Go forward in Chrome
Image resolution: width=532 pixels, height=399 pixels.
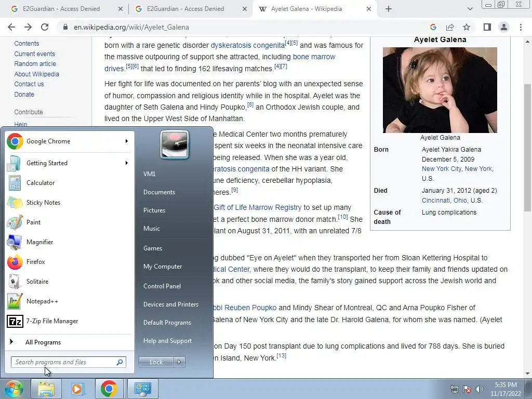(x=28, y=27)
